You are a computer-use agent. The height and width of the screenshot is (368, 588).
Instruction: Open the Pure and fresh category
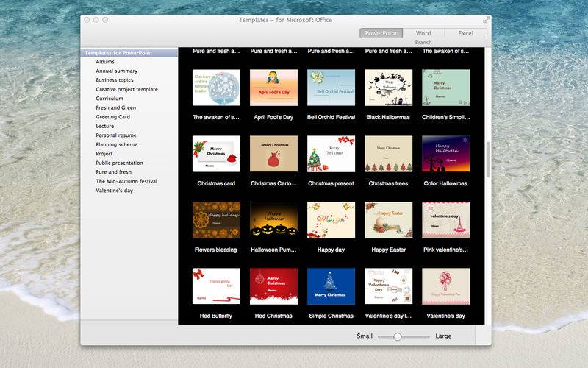tap(114, 172)
